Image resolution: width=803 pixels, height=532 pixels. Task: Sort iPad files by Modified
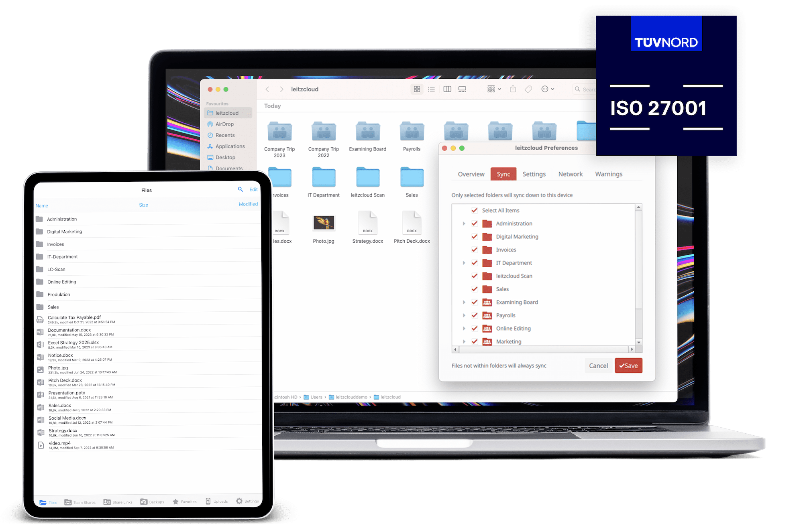pyautogui.click(x=248, y=204)
